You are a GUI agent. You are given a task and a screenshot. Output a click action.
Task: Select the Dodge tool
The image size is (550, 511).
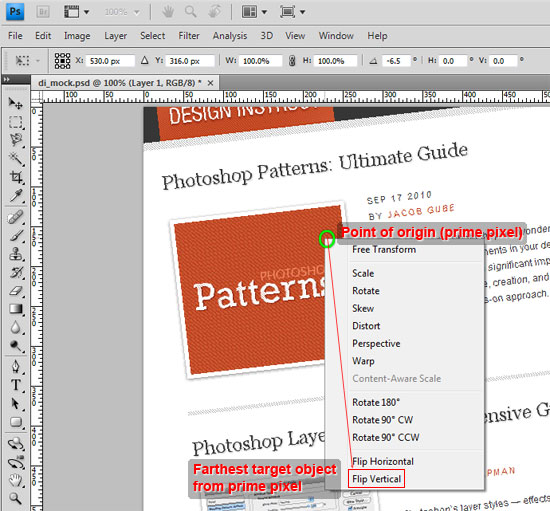pos(16,346)
